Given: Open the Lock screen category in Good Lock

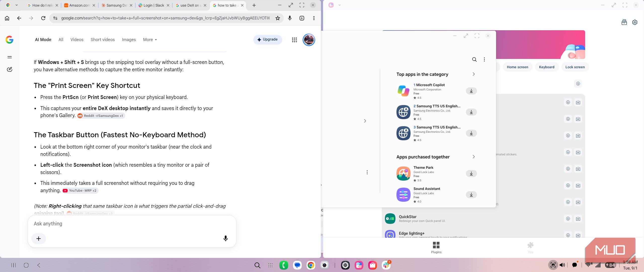Looking at the screenshot, I should pyautogui.click(x=575, y=67).
